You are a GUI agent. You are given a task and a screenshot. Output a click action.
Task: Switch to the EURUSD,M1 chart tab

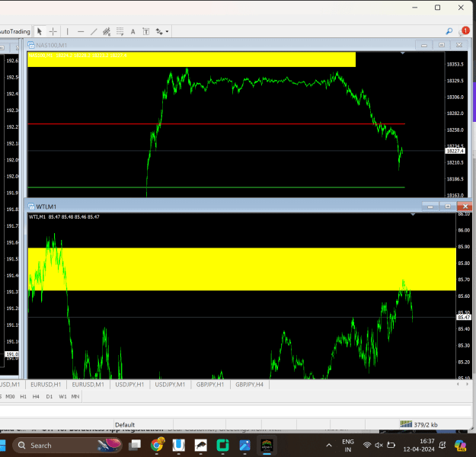pyautogui.click(x=88, y=385)
